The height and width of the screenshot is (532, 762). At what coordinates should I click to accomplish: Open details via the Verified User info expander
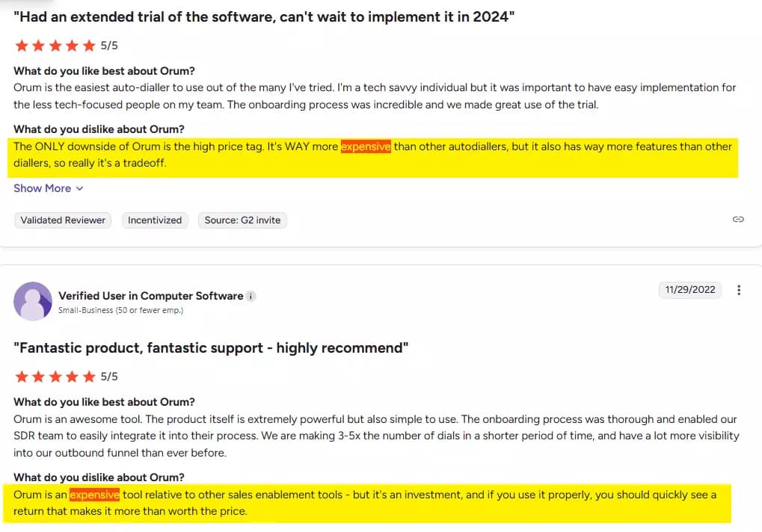point(251,295)
